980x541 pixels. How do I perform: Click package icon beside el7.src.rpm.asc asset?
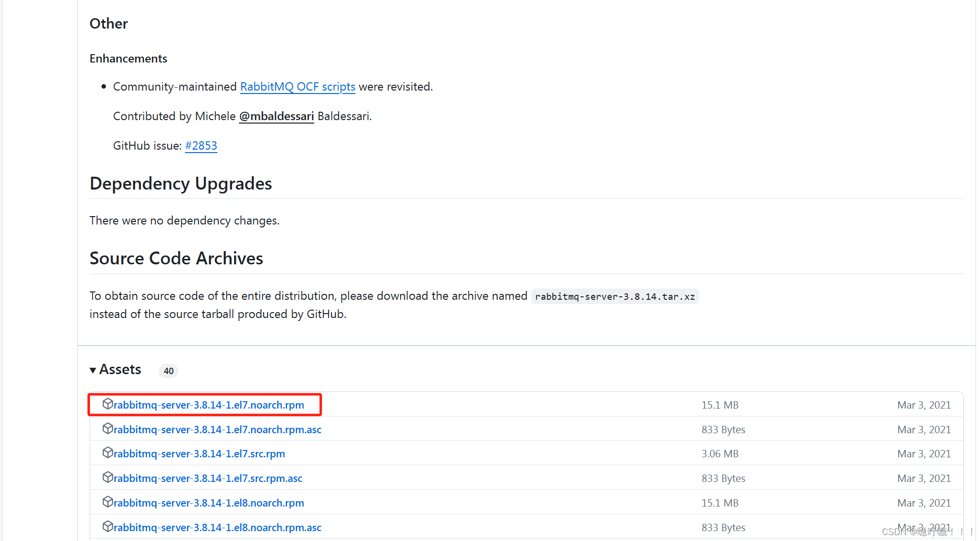[107, 477]
